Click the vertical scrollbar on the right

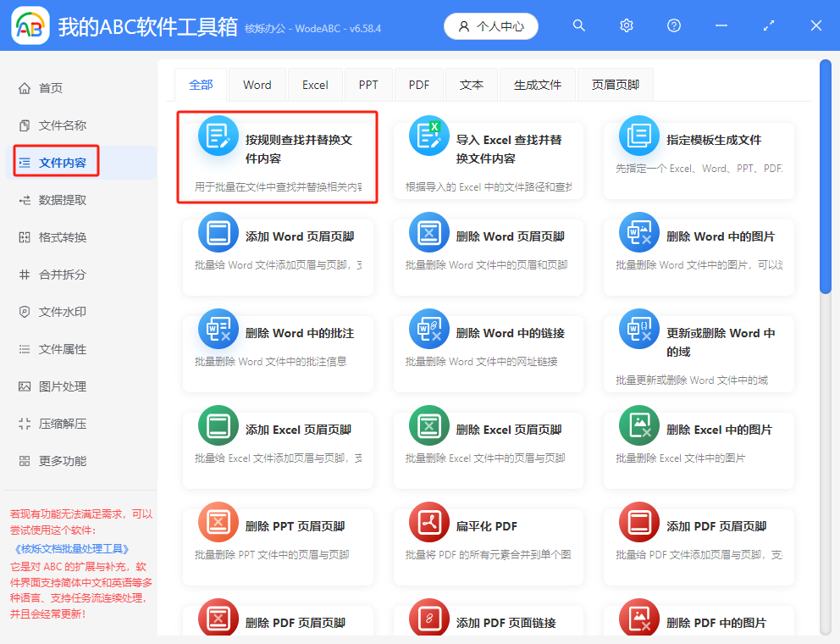click(x=824, y=178)
